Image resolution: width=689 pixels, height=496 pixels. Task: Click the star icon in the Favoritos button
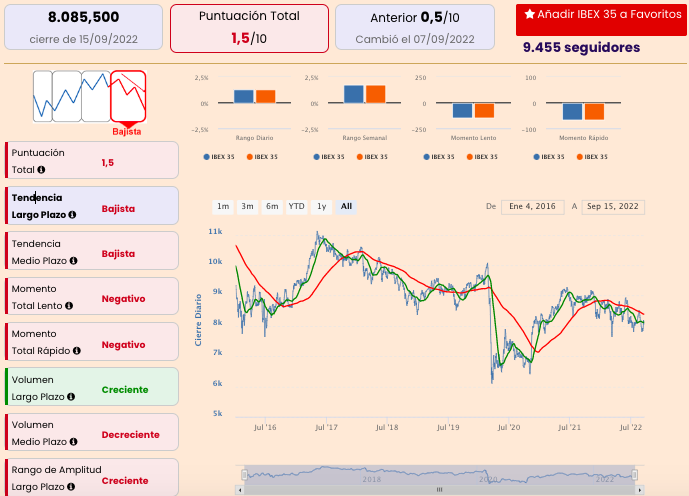point(529,14)
